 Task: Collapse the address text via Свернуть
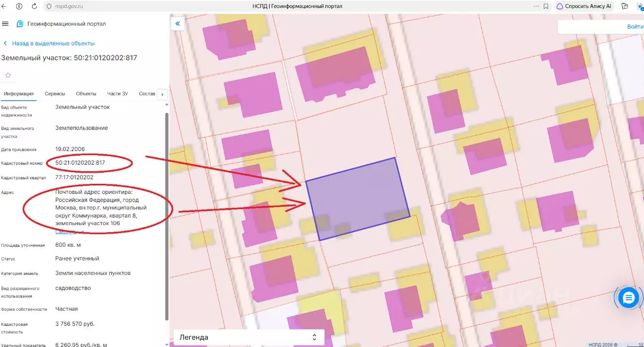click(x=66, y=232)
